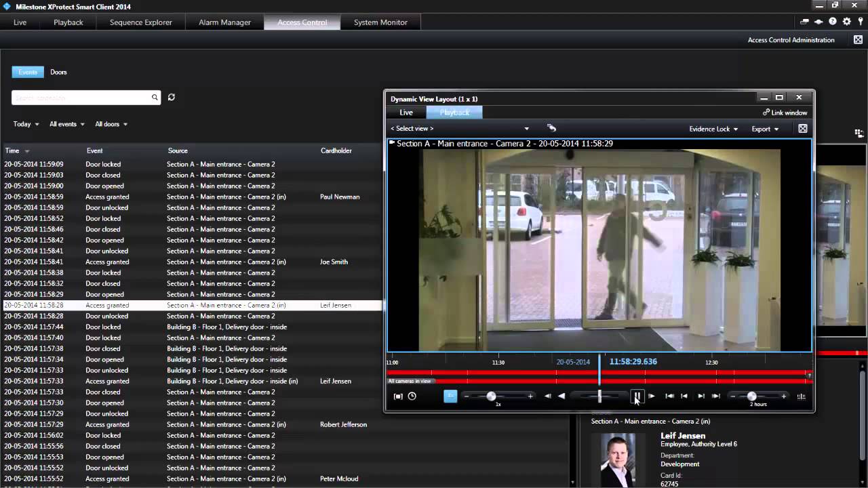This screenshot has width=868, height=488.
Task: Expand the All events filter
Action: pyautogui.click(x=67, y=124)
